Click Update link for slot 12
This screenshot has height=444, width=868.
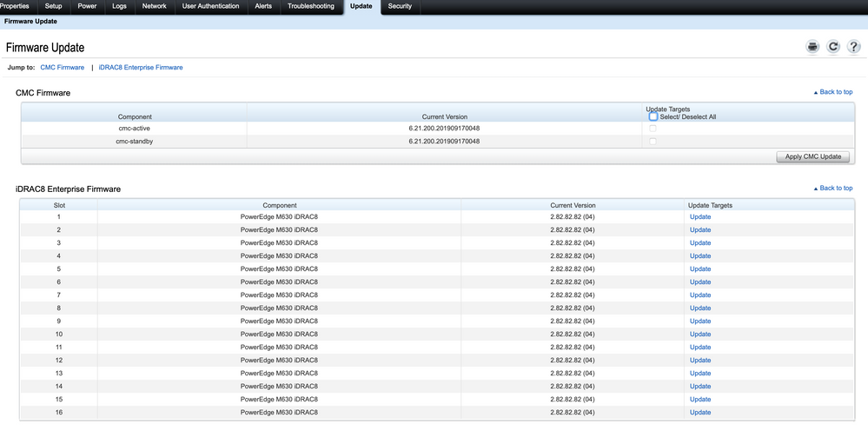(x=700, y=361)
